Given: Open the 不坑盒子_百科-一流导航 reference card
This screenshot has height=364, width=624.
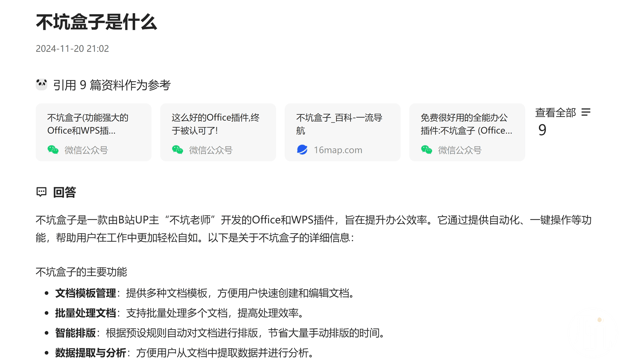Looking at the screenshot, I should pyautogui.click(x=343, y=132).
